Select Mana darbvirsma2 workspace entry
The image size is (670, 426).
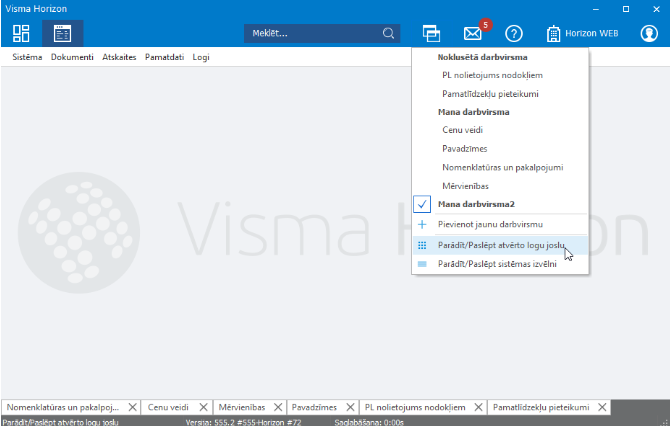click(x=476, y=204)
